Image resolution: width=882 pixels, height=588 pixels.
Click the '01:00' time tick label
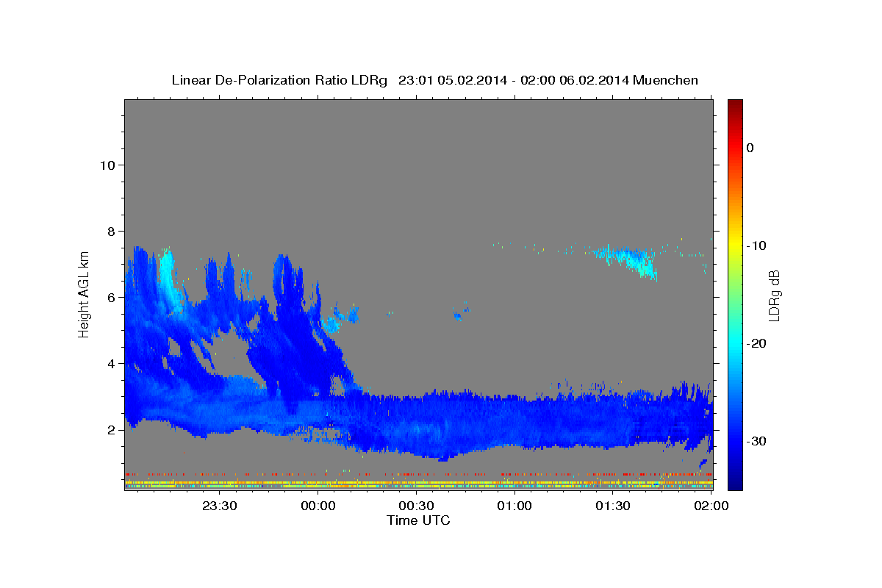[514, 506]
